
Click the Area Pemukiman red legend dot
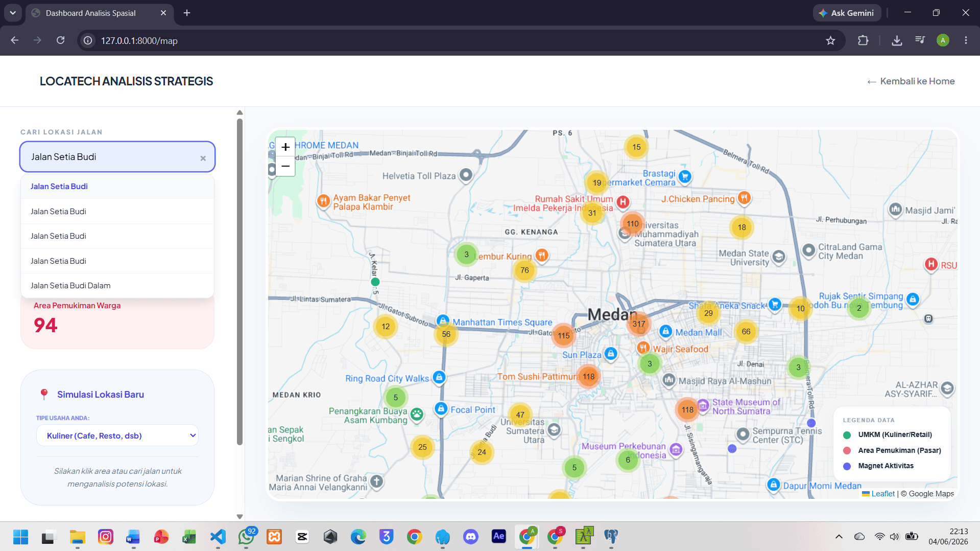click(x=847, y=450)
